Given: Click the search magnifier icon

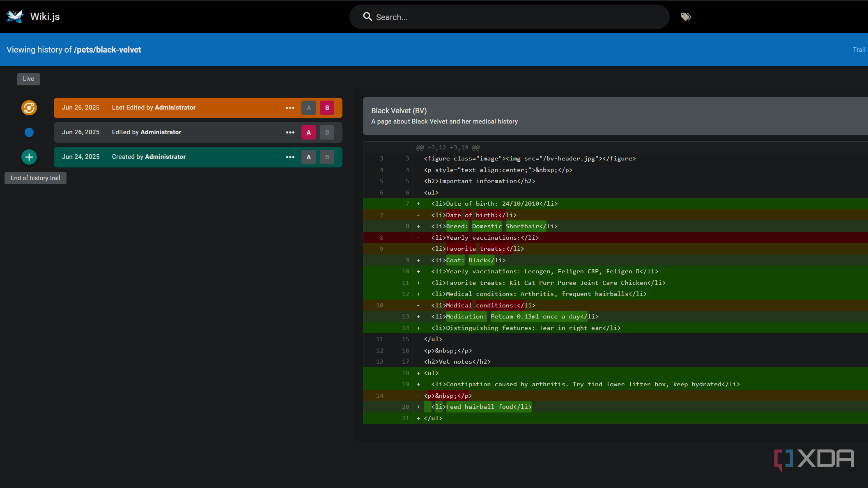Looking at the screenshot, I should (367, 17).
